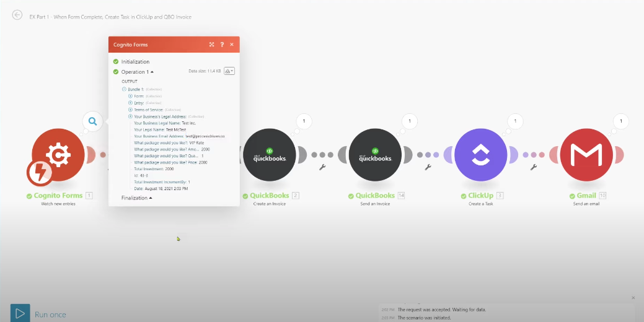Viewport: 644px width, 322px height.
Task: Click the Data size 11.4 KB text
Action: [x=205, y=71]
